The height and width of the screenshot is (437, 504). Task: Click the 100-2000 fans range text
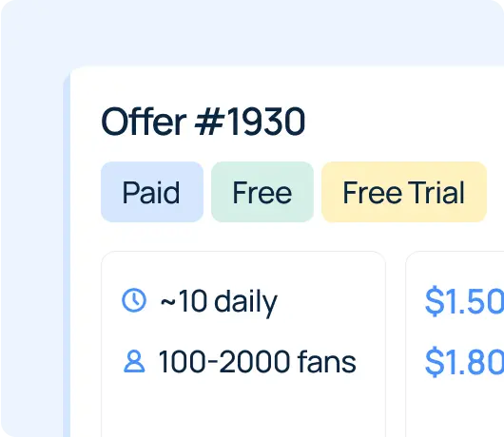coord(257,362)
